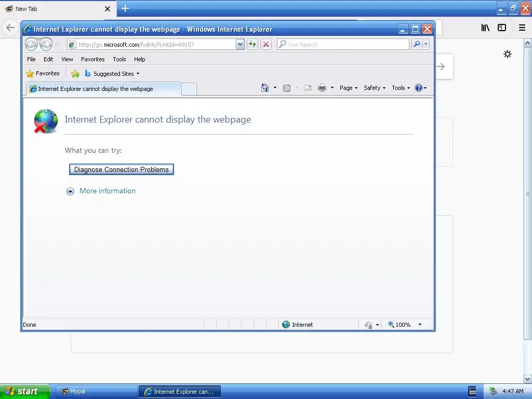Open the File menu
The width and height of the screenshot is (532, 399).
pyautogui.click(x=31, y=59)
